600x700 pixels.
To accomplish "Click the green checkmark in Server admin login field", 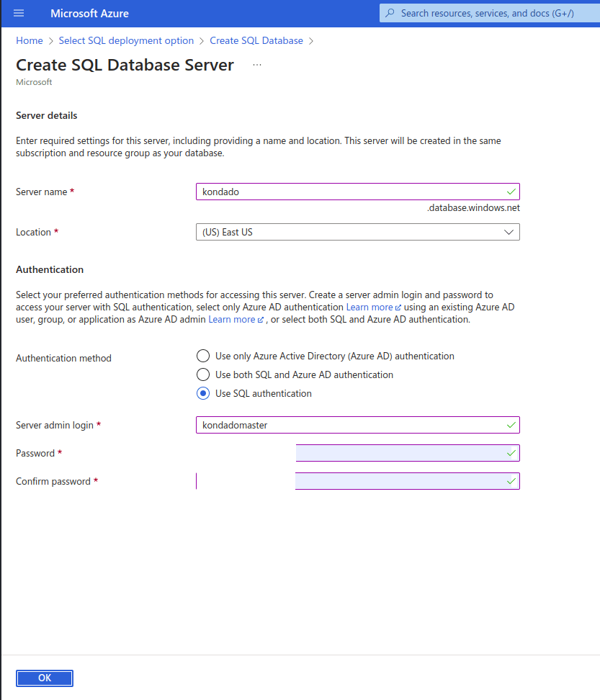I will click(x=511, y=425).
